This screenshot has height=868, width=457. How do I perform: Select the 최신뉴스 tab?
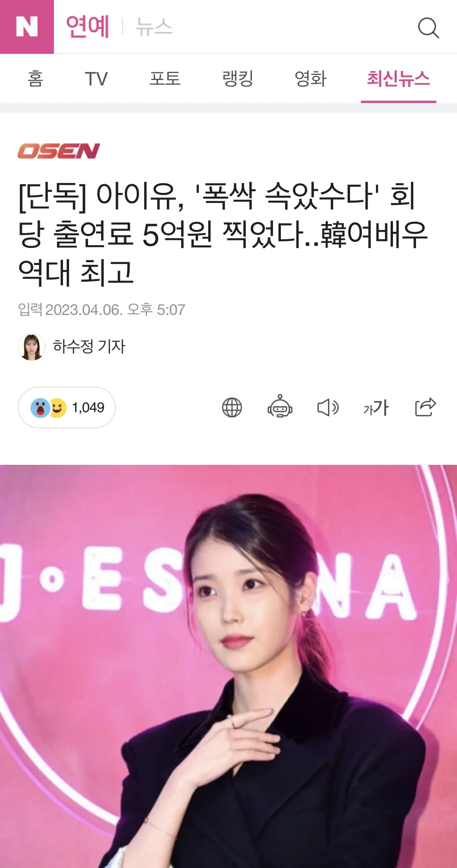pos(398,78)
